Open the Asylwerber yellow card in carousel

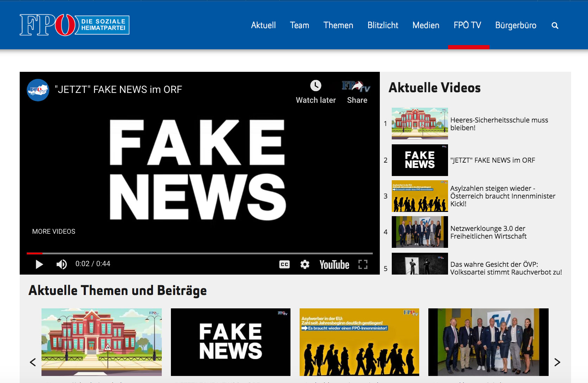pos(359,342)
